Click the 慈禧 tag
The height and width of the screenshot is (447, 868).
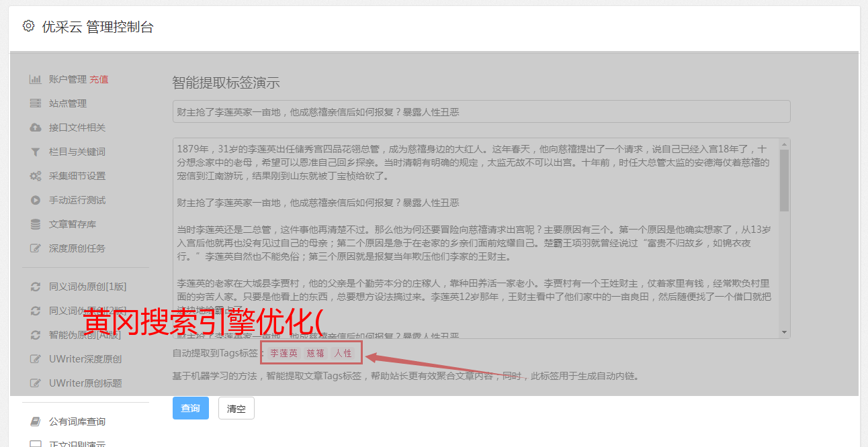tap(315, 353)
